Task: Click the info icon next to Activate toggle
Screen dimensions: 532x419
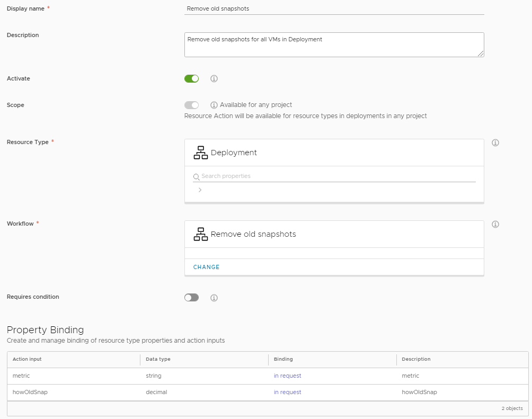Action: pos(214,79)
